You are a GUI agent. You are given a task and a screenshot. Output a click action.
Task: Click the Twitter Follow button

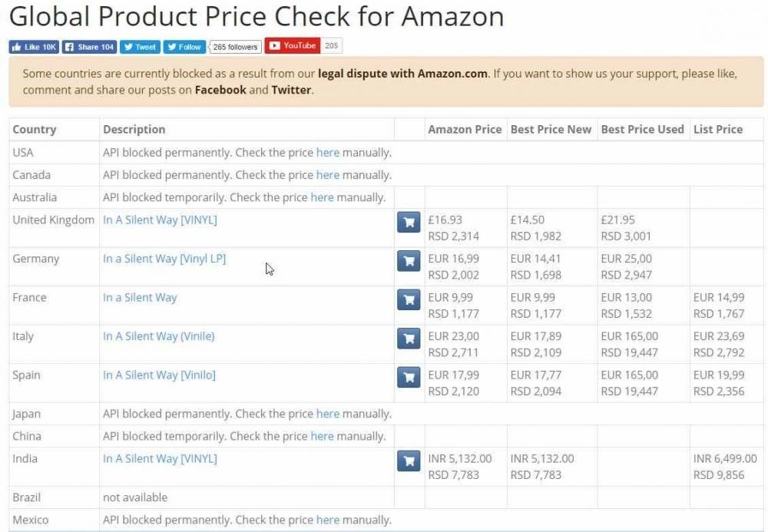[x=184, y=47]
